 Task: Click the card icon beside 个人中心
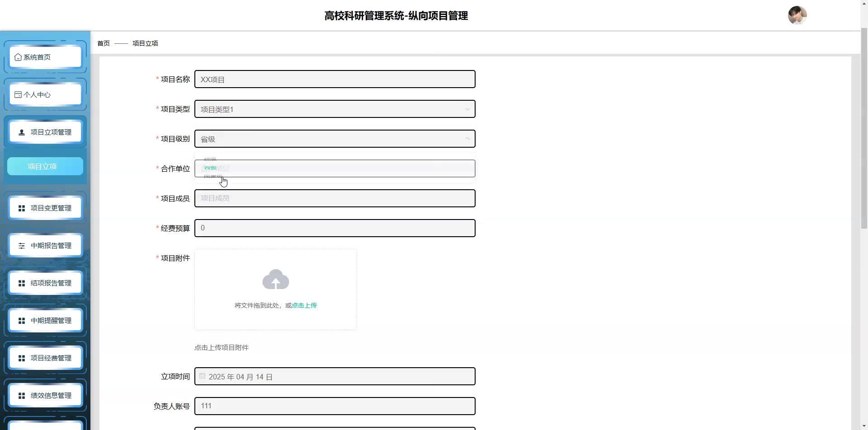(18, 95)
